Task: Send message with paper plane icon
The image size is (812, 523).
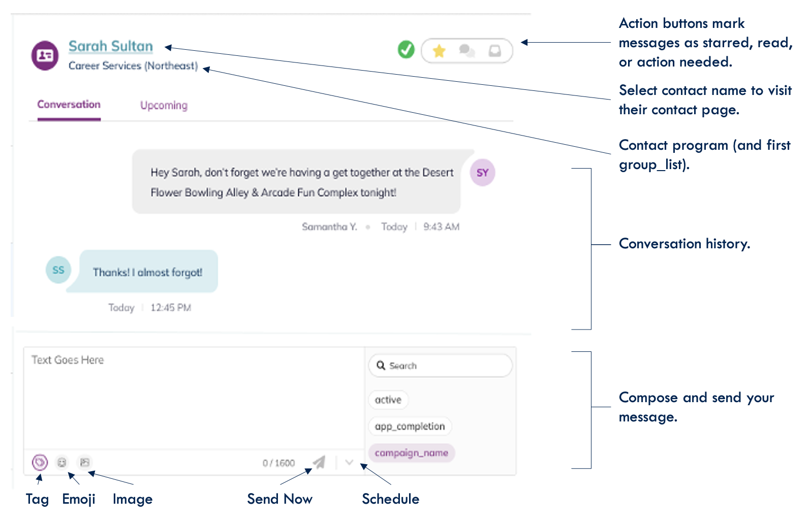Action: click(319, 462)
